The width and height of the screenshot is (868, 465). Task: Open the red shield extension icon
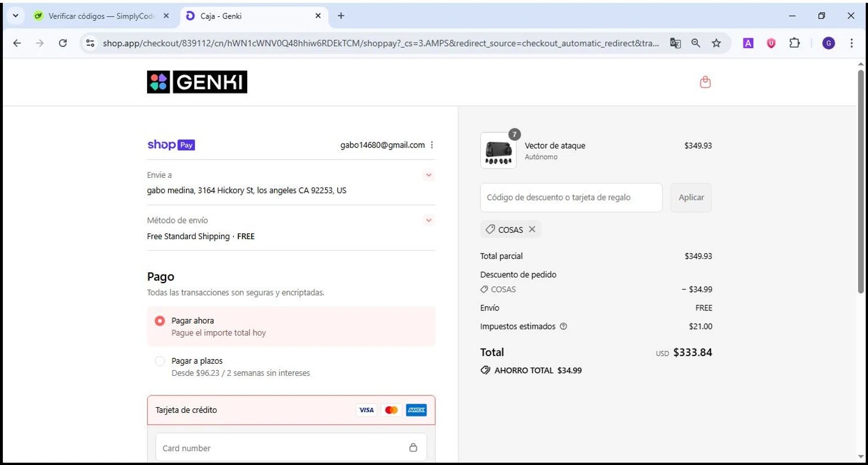771,43
